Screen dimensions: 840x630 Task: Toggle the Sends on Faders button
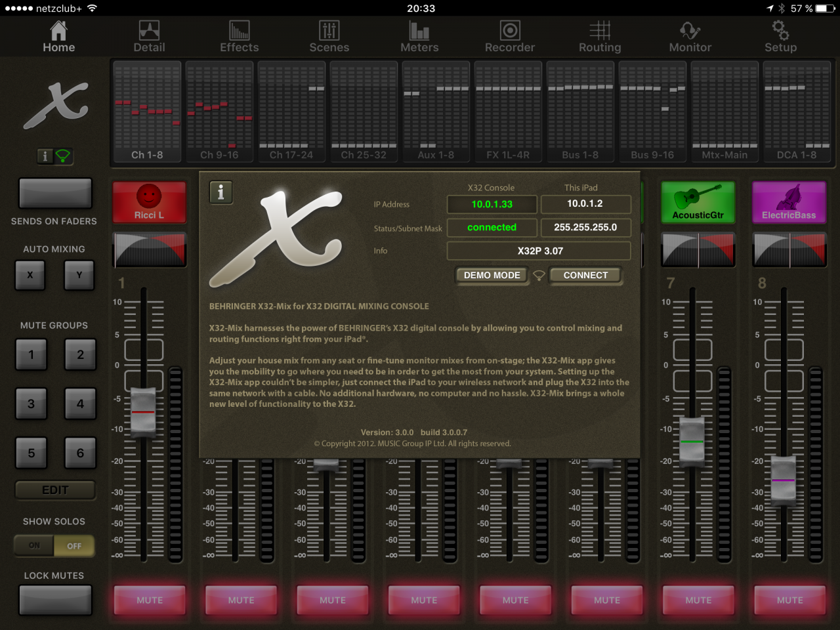[x=55, y=194]
